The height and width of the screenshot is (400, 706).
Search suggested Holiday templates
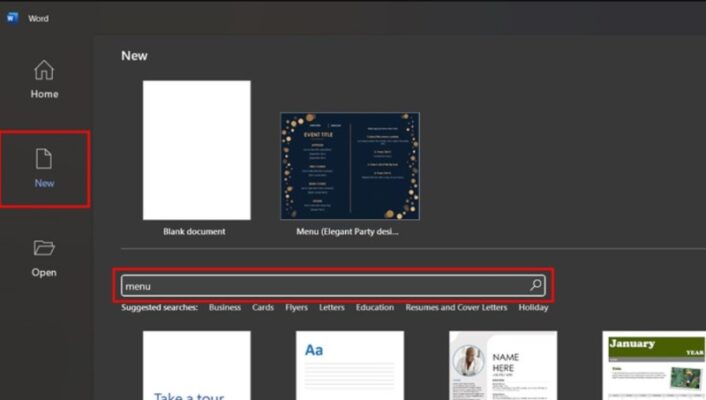[x=533, y=307]
